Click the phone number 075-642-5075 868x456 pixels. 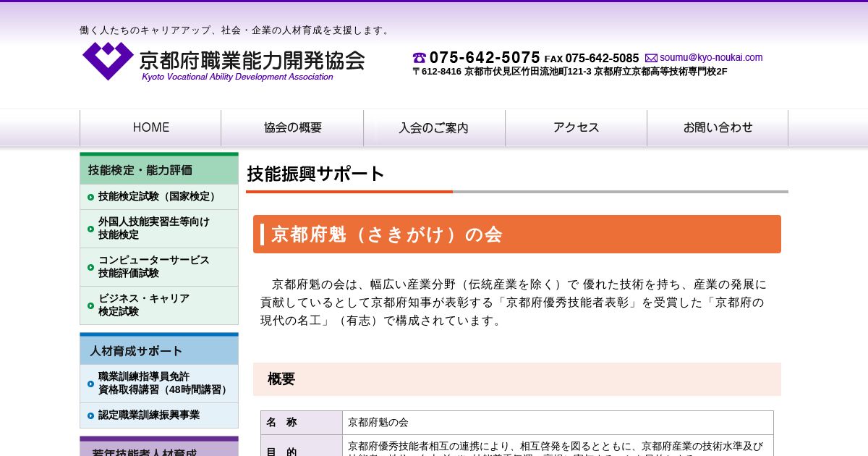(x=485, y=58)
